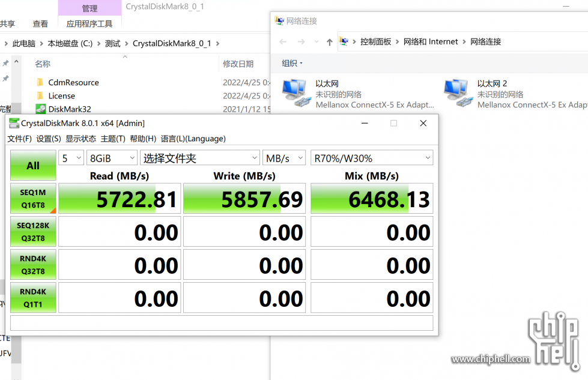Minimize the CrystalDiskMark window
The height and width of the screenshot is (380, 588).
[x=365, y=123]
